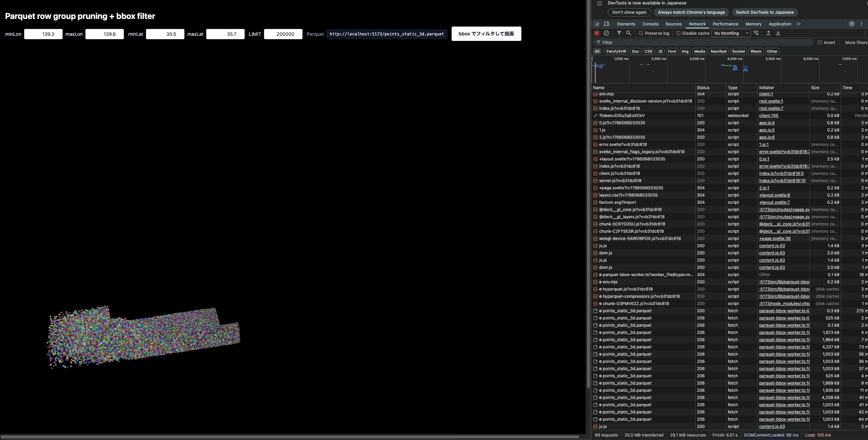Click the inspect element picker icon
The height and width of the screenshot is (440, 868).
click(597, 24)
